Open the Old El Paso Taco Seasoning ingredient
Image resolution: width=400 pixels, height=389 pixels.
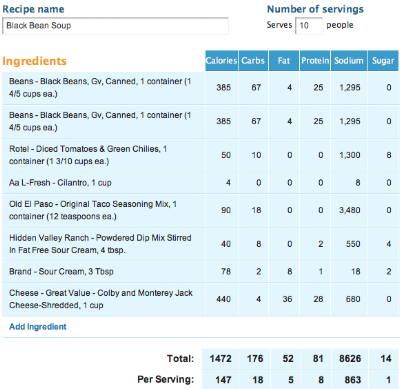coord(200,210)
